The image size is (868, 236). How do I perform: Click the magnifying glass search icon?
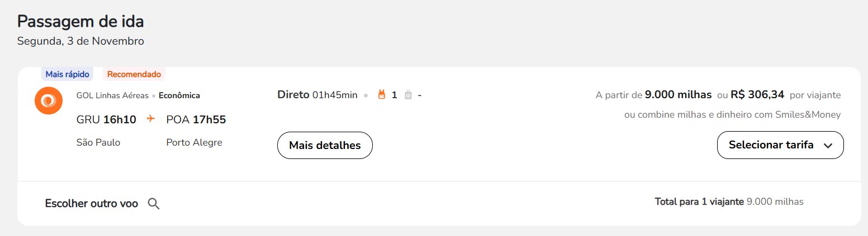pos(154,204)
